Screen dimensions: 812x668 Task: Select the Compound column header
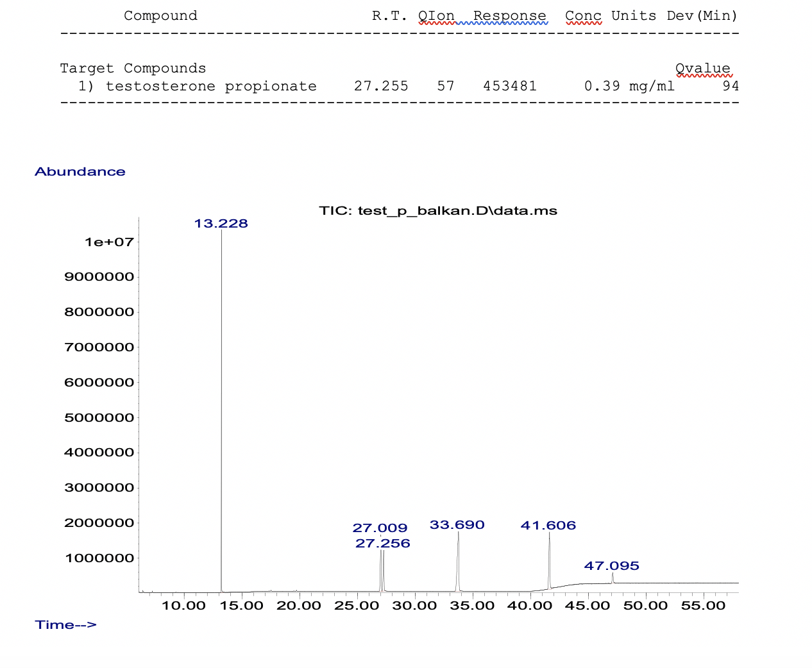[160, 16]
